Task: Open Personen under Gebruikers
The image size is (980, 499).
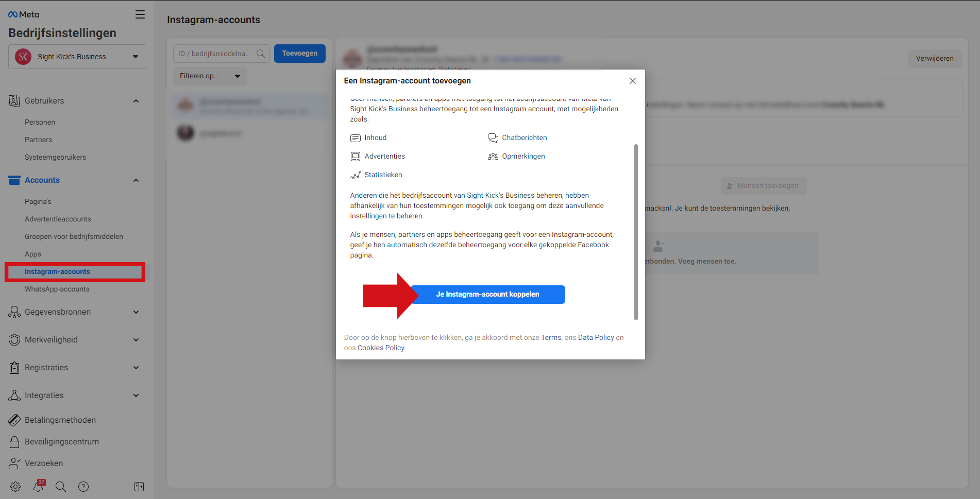Action: pos(40,122)
